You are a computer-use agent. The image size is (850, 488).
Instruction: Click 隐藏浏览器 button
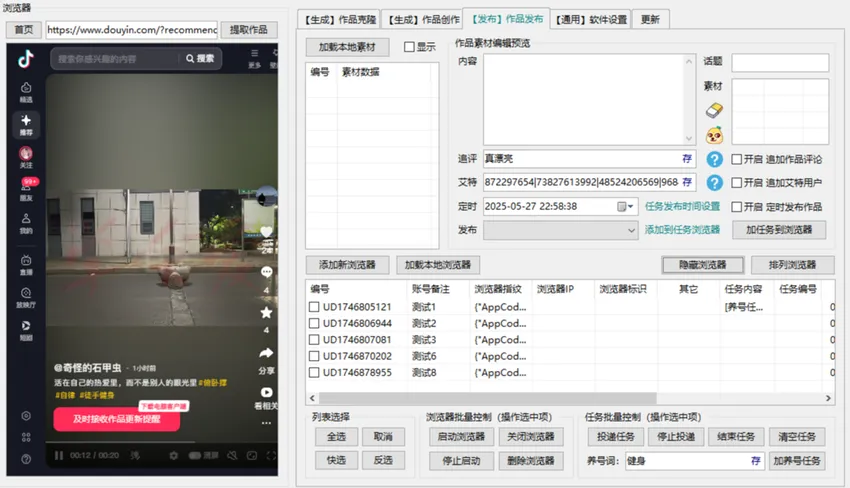703,265
